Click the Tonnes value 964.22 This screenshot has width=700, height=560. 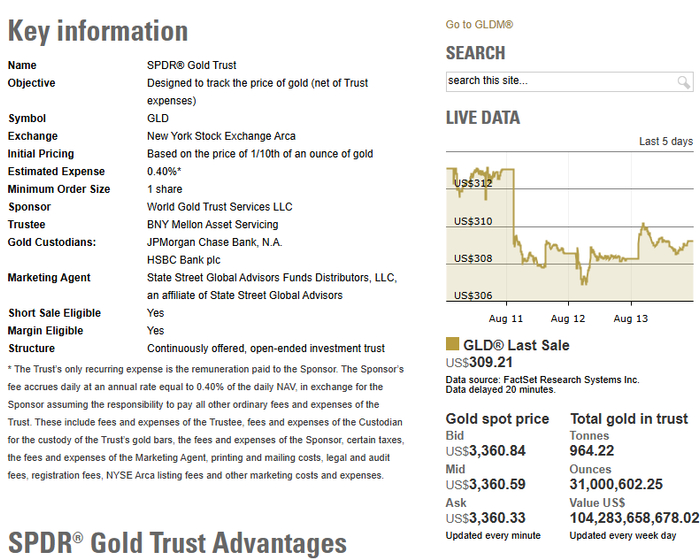(592, 451)
